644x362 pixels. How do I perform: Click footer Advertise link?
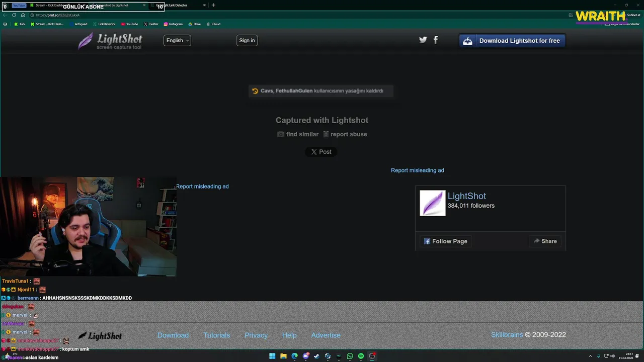coord(326,335)
